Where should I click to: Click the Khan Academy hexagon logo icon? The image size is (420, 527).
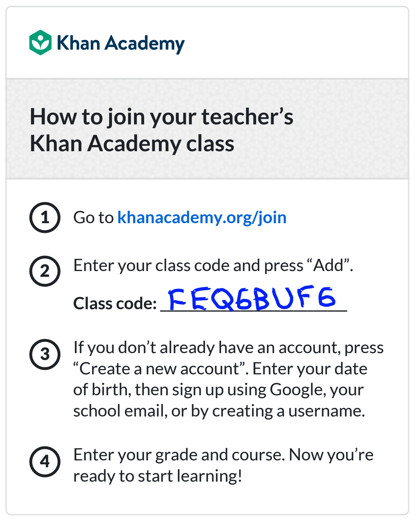(x=40, y=42)
